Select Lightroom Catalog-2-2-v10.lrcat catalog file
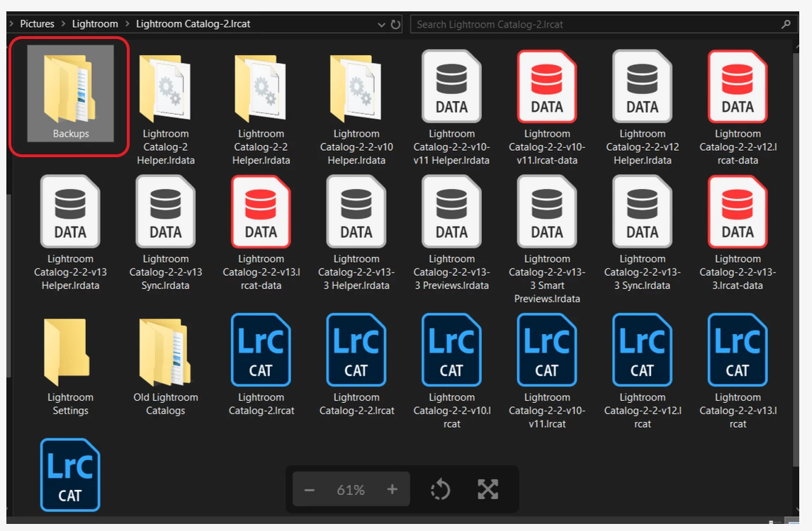 point(451,372)
